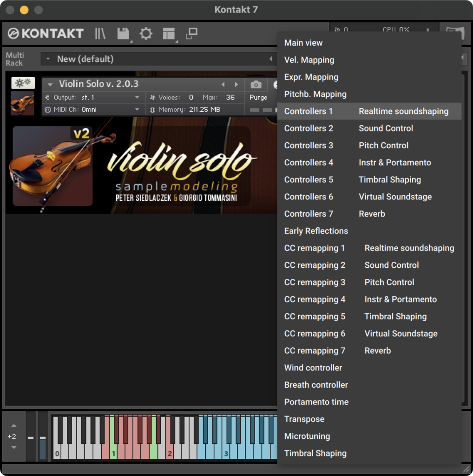Choose Vel. Mapping menu entry
This screenshot has height=476, width=473.
pyautogui.click(x=369, y=60)
